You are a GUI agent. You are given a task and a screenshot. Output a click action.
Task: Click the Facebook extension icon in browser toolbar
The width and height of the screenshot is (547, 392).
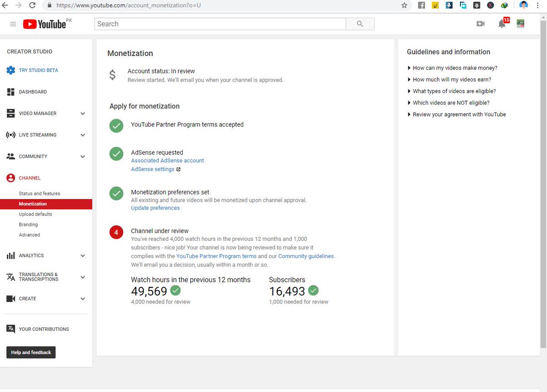422,5
